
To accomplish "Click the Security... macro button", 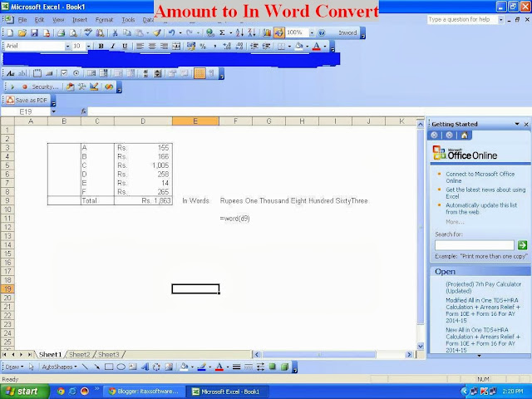I will tap(45, 86).
